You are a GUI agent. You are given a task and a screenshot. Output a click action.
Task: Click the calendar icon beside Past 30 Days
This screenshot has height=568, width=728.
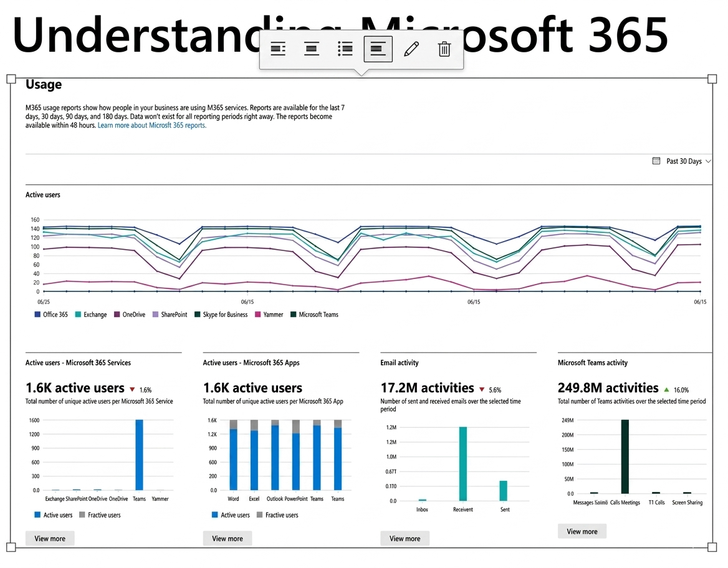(656, 161)
